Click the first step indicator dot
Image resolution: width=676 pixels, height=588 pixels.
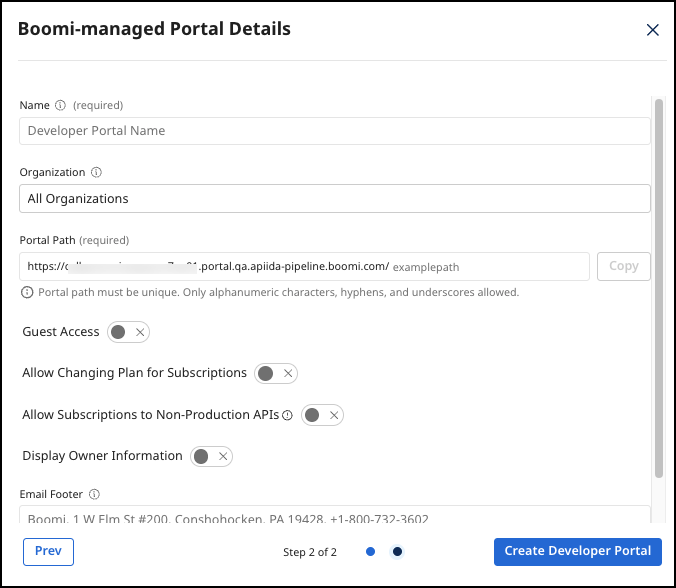click(371, 551)
